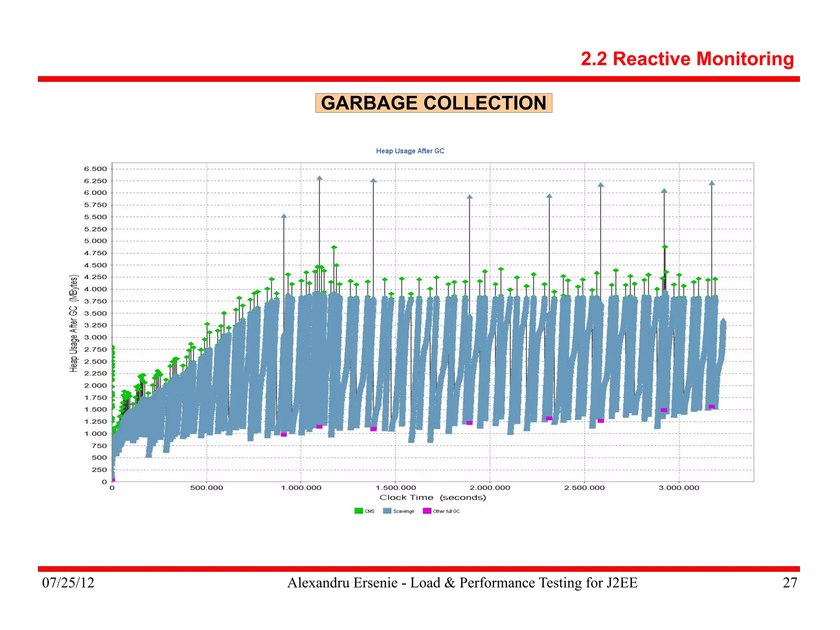Viewport: 840px width, 630px height.
Task: Click the 'GARBAGE COLLECTION' title box
Action: coord(434,103)
